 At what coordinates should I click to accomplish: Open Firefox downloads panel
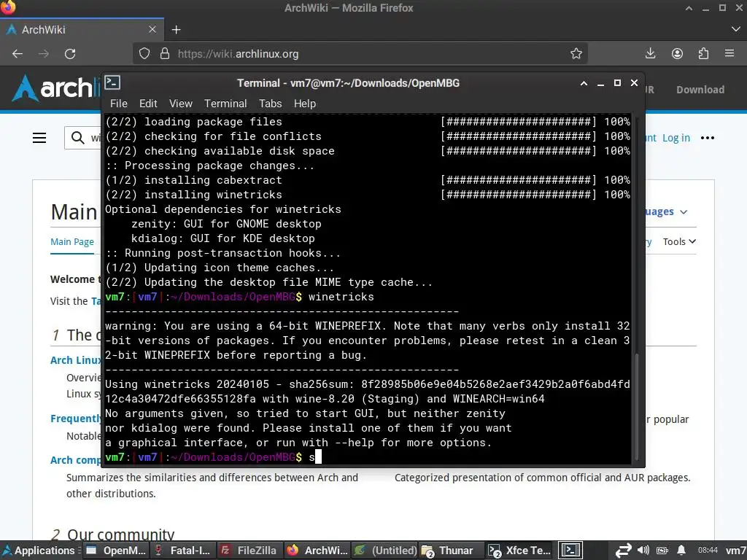coord(650,53)
